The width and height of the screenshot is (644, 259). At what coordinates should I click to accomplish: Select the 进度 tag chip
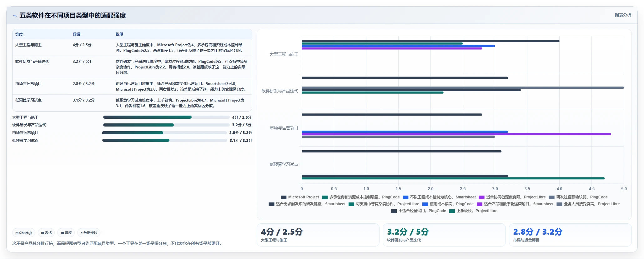click(66, 233)
